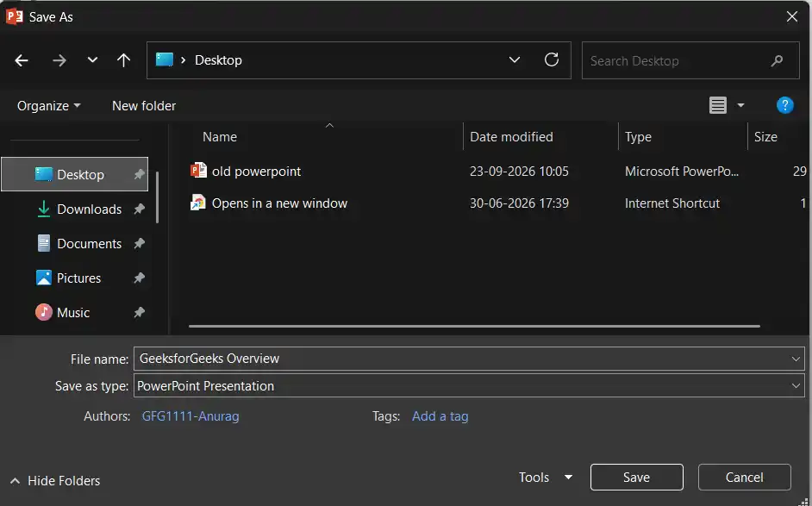Click Add a tag link
This screenshot has width=812, height=506.
pyautogui.click(x=440, y=415)
